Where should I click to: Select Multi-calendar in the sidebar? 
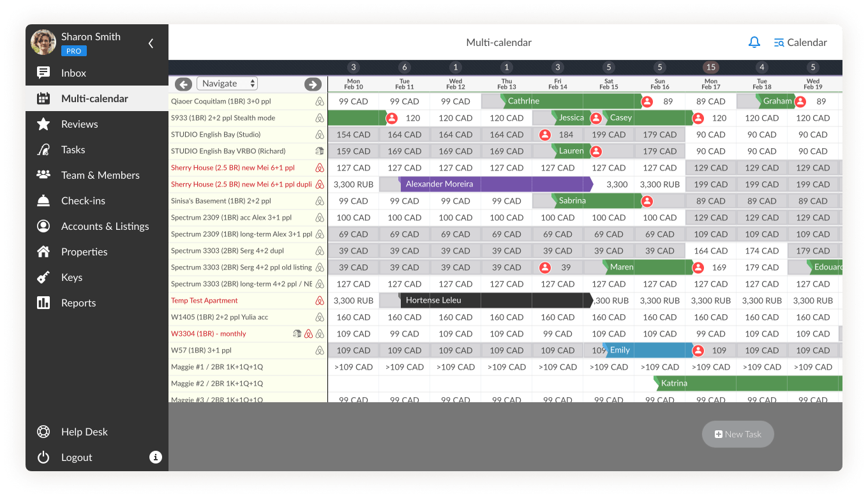tap(97, 98)
